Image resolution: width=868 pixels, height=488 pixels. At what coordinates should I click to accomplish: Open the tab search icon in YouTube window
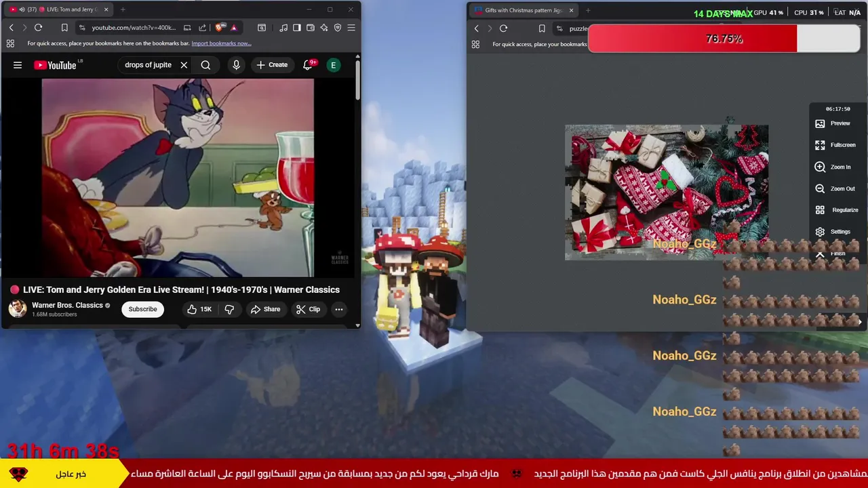point(262,28)
